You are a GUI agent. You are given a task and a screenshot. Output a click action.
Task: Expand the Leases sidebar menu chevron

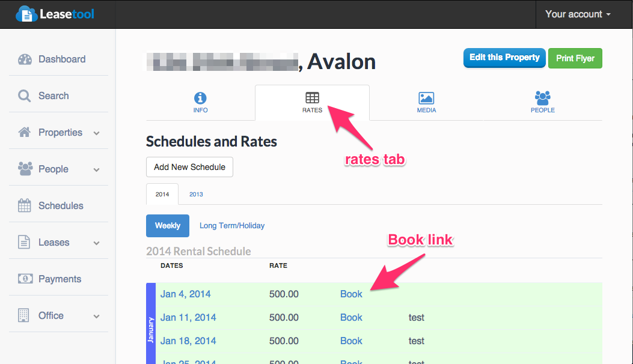point(96,243)
